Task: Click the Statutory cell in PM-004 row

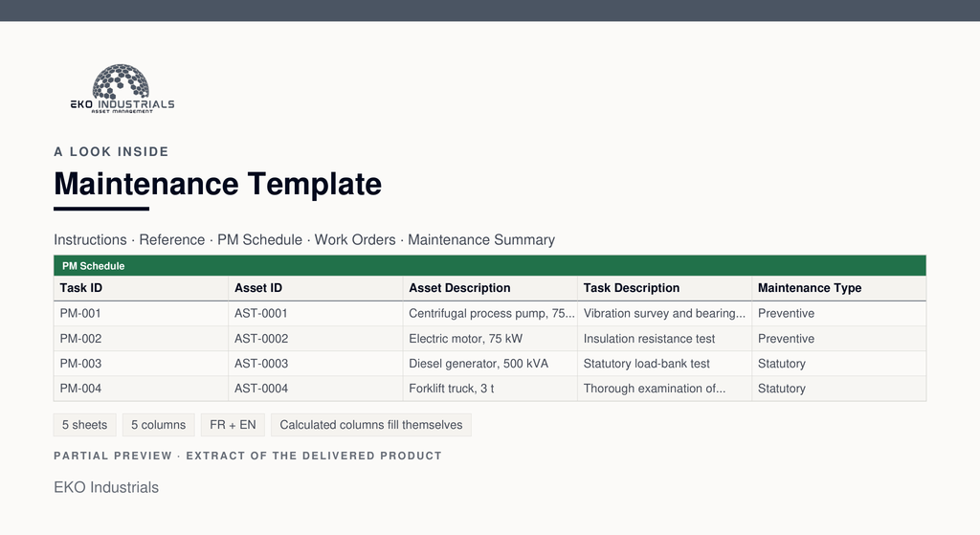Action: pyautogui.click(x=838, y=389)
